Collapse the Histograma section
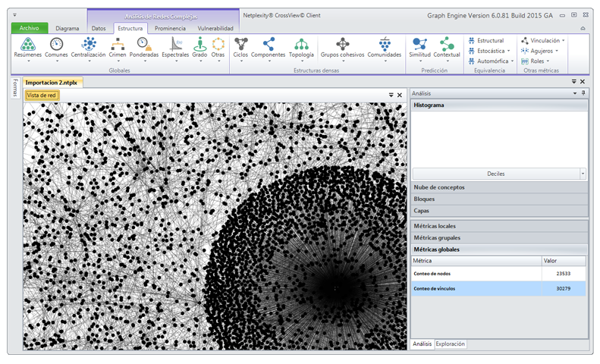This screenshot has width=600, height=364. [x=499, y=105]
